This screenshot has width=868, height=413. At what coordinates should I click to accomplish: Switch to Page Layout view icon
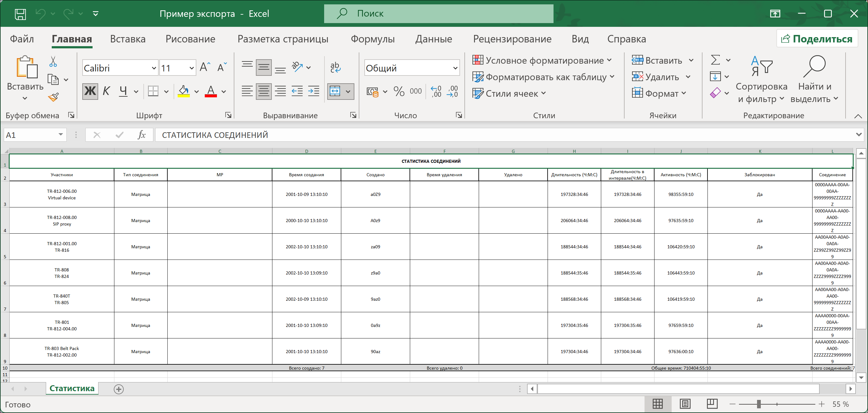point(685,404)
